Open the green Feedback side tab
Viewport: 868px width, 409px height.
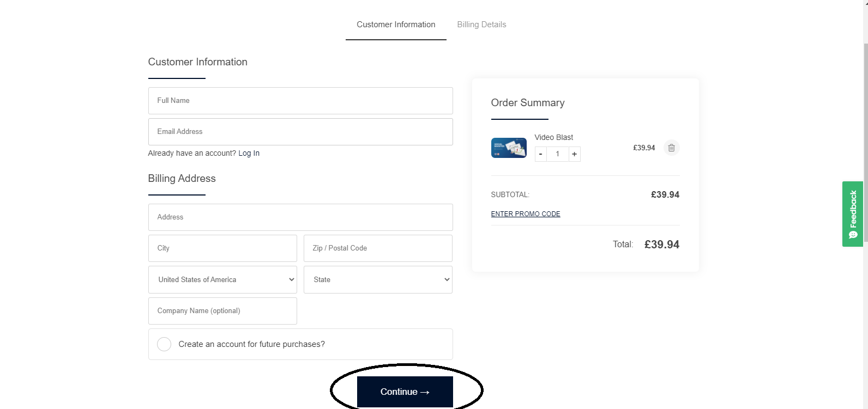(x=852, y=214)
